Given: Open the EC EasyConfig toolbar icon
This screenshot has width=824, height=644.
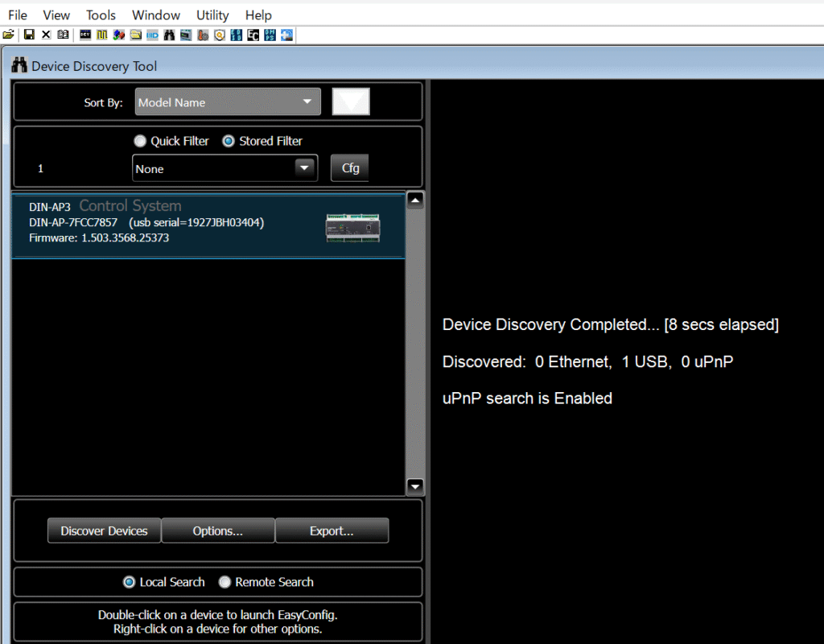Looking at the screenshot, I should 253,35.
